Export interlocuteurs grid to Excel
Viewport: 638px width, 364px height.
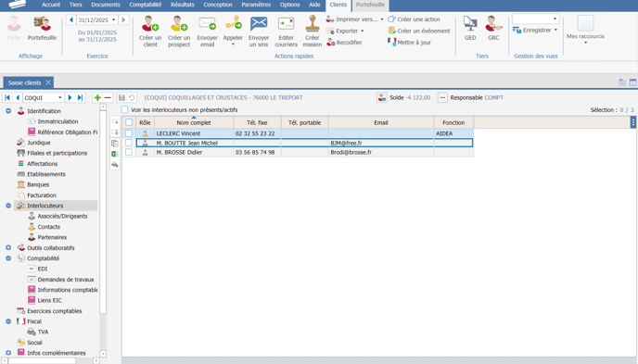click(115, 154)
